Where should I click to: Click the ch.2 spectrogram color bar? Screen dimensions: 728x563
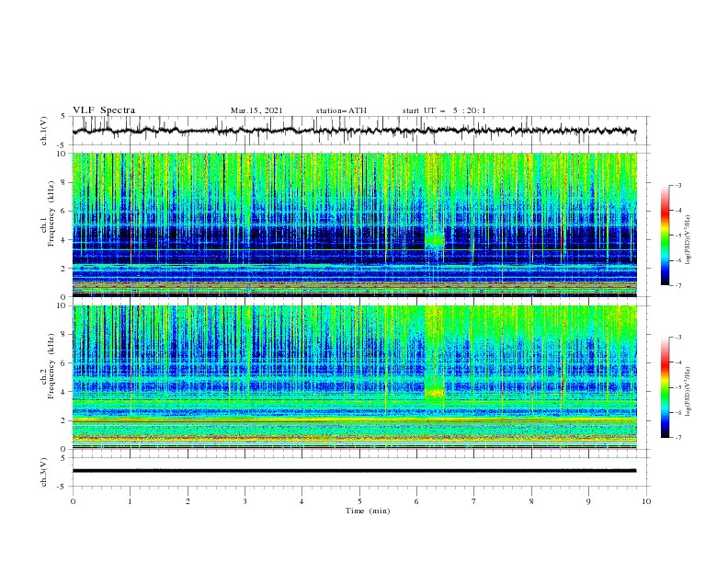665,387
